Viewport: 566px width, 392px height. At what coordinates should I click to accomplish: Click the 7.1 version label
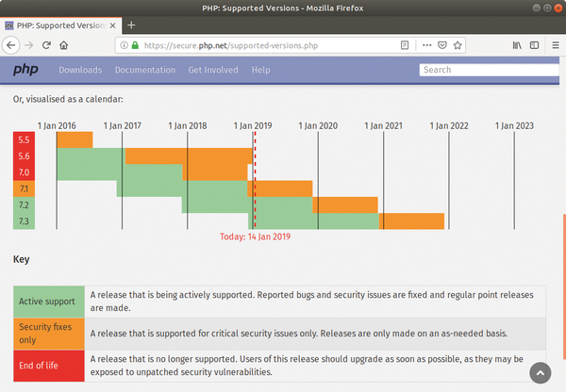pyautogui.click(x=24, y=188)
